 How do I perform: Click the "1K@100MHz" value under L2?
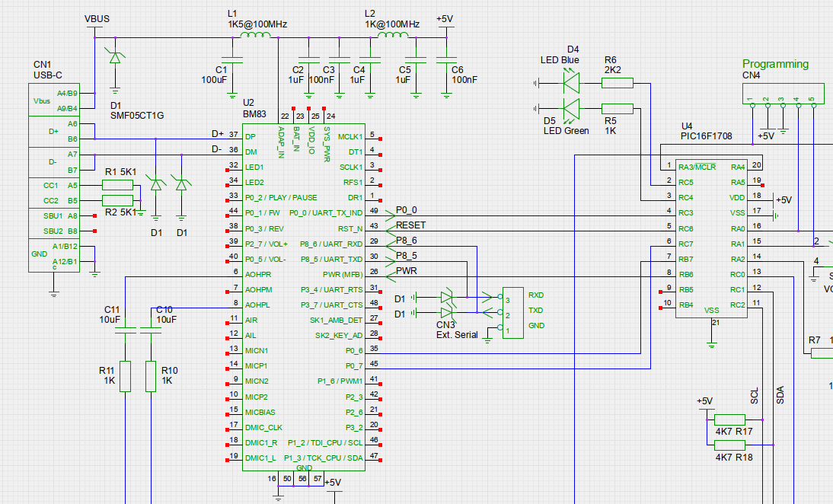[392, 24]
